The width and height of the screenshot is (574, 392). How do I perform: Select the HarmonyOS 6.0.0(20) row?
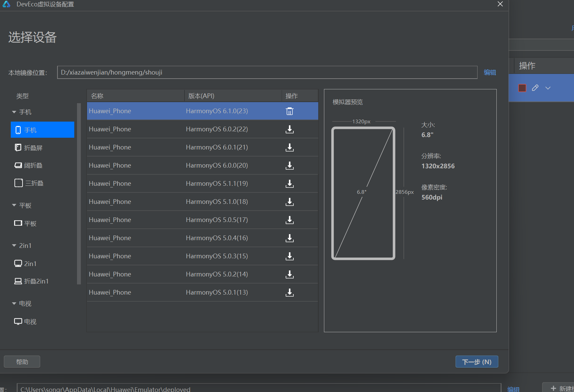(202, 166)
